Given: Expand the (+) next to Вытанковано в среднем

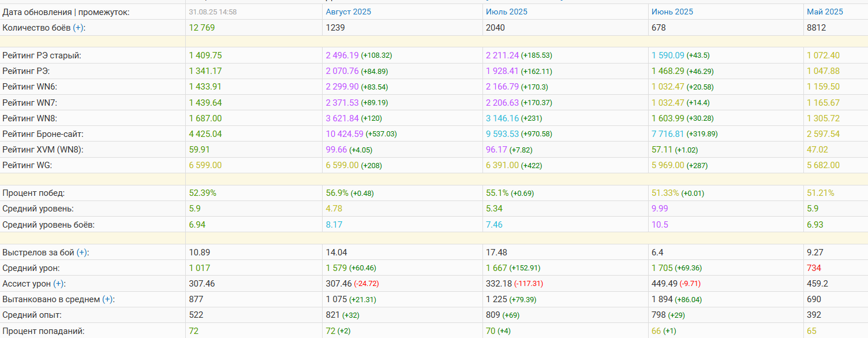Looking at the screenshot, I should [x=107, y=299].
